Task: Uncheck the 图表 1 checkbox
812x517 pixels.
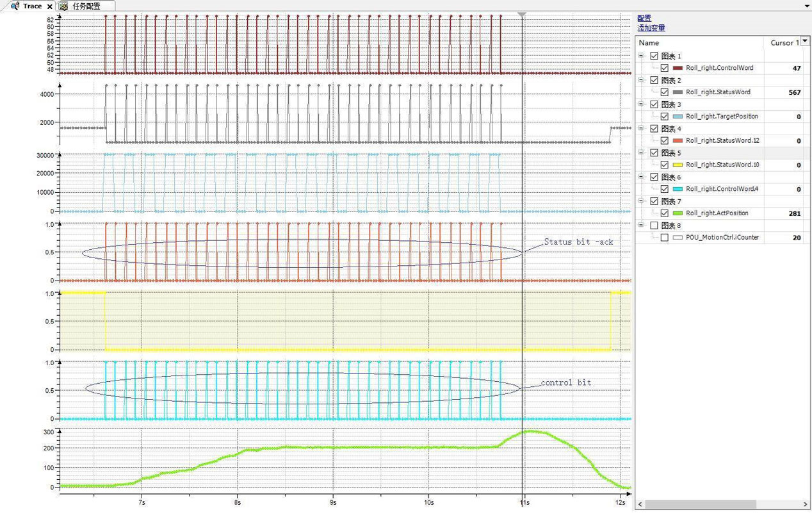Action: click(654, 56)
